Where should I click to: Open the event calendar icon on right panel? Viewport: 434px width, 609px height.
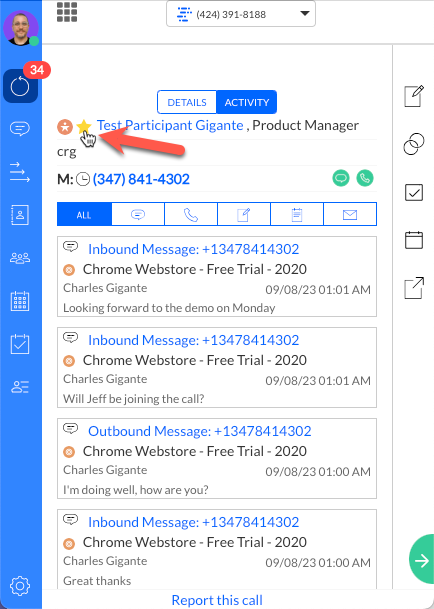414,240
